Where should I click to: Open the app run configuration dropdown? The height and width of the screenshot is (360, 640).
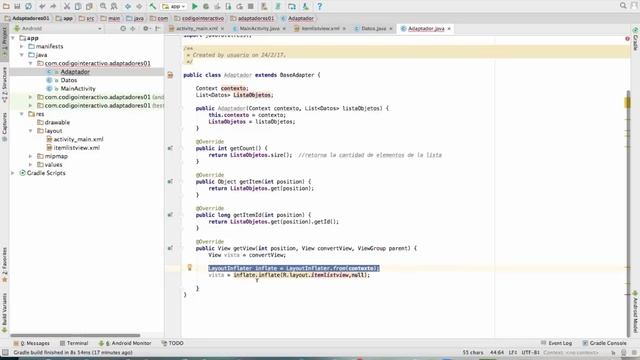(x=174, y=6)
